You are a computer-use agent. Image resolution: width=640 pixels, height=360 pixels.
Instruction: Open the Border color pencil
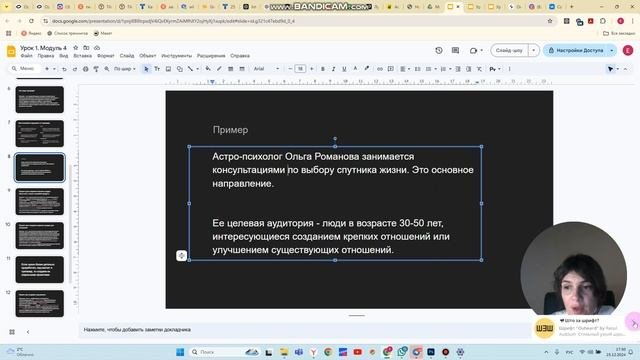pos(219,69)
